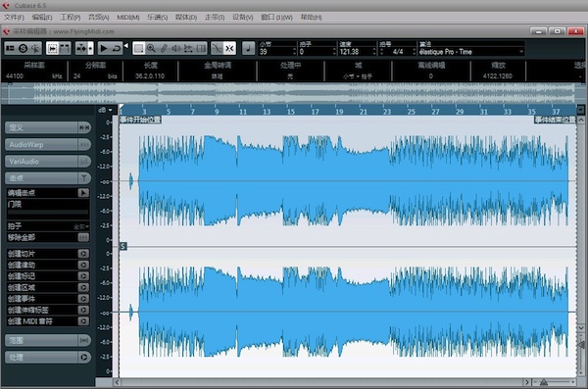The image size is (588, 389).
Task: Click the horizontal scrollbar right arrow
Action: (x=527, y=382)
